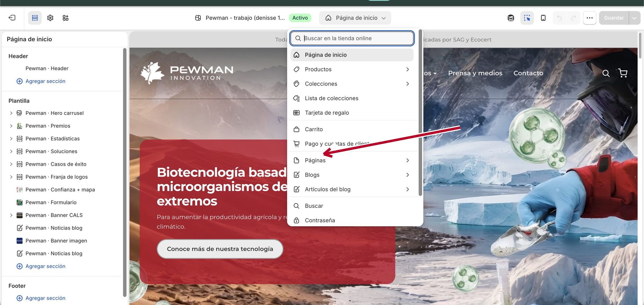
Task: Click the Blogs pencil icon
Action: [297, 175]
